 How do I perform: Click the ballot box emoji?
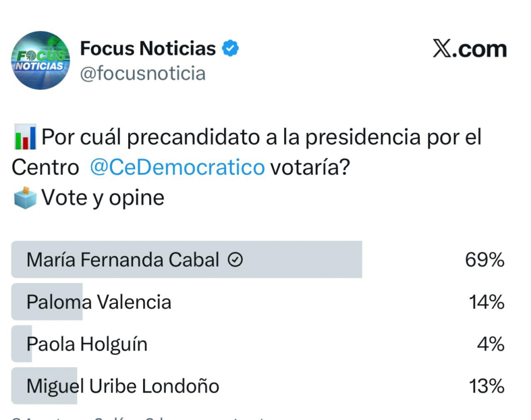[x=24, y=198]
